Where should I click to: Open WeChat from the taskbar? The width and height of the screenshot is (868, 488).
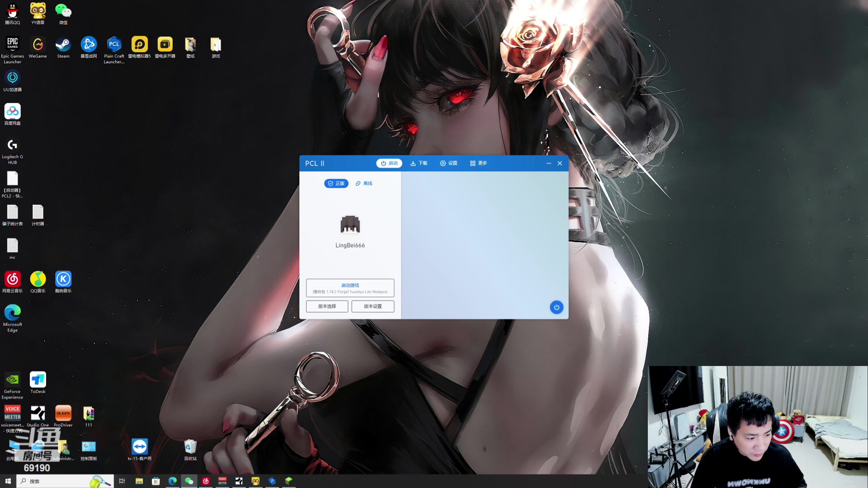pos(189,481)
